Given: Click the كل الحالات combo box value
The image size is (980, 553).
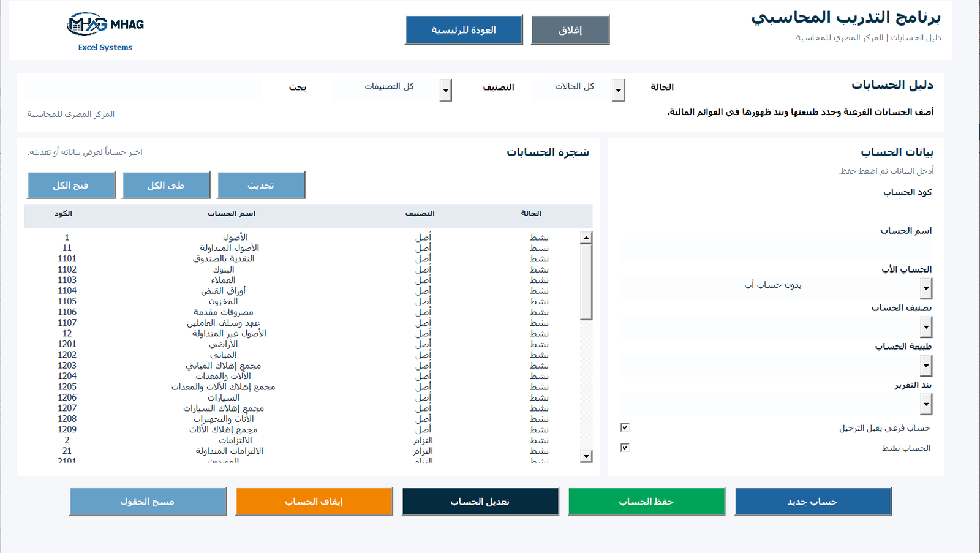Looking at the screenshot, I should pos(575,86).
